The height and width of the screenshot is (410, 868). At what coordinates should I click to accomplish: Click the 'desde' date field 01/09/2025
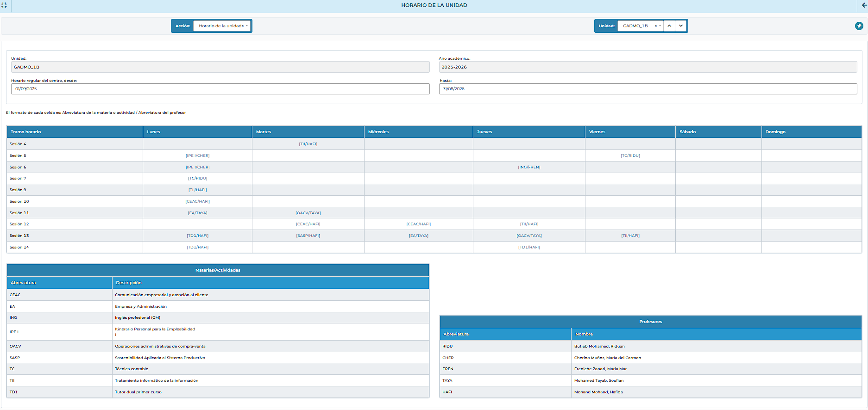[x=220, y=89]
